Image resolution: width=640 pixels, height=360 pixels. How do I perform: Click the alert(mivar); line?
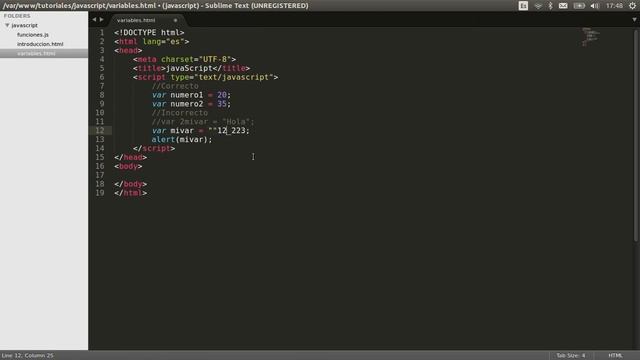tap(182, 140)
